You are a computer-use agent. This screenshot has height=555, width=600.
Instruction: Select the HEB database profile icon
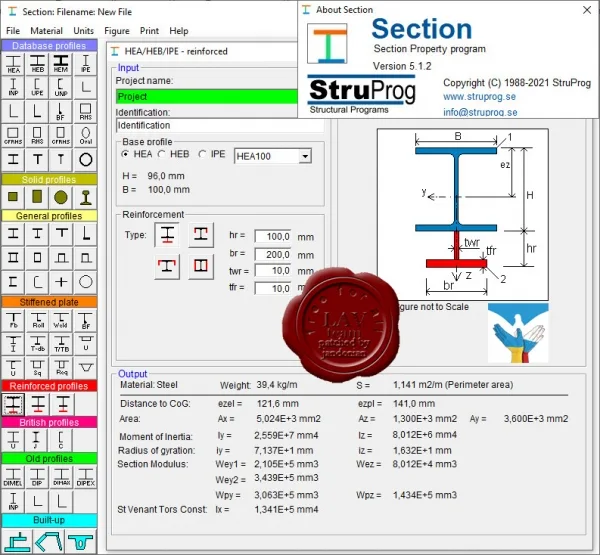[x=37, y=64]
